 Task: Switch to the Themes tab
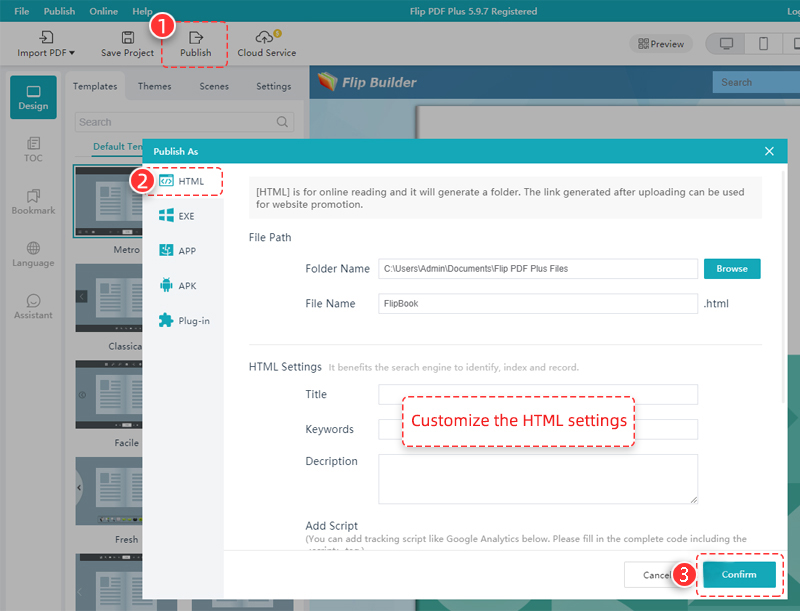(154, 86)
